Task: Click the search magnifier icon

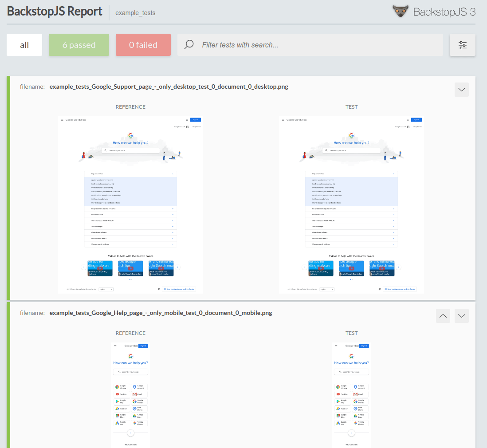Action: coord(189,44)
